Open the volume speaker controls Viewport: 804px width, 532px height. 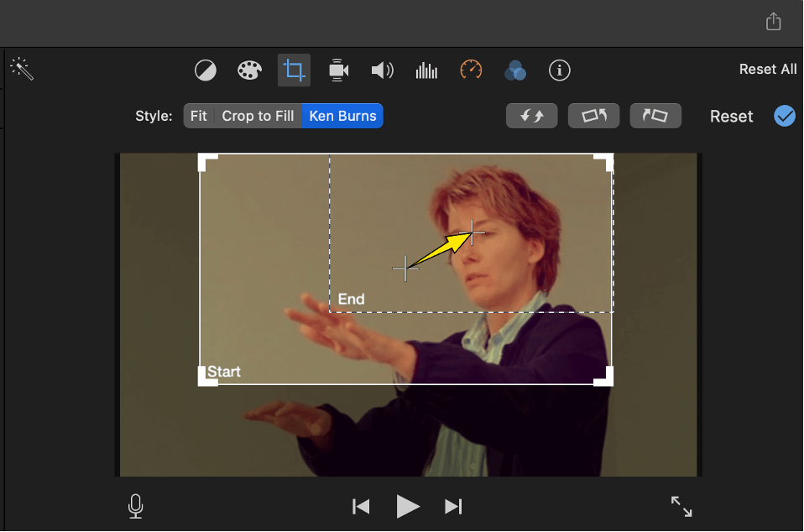point(382,70)
